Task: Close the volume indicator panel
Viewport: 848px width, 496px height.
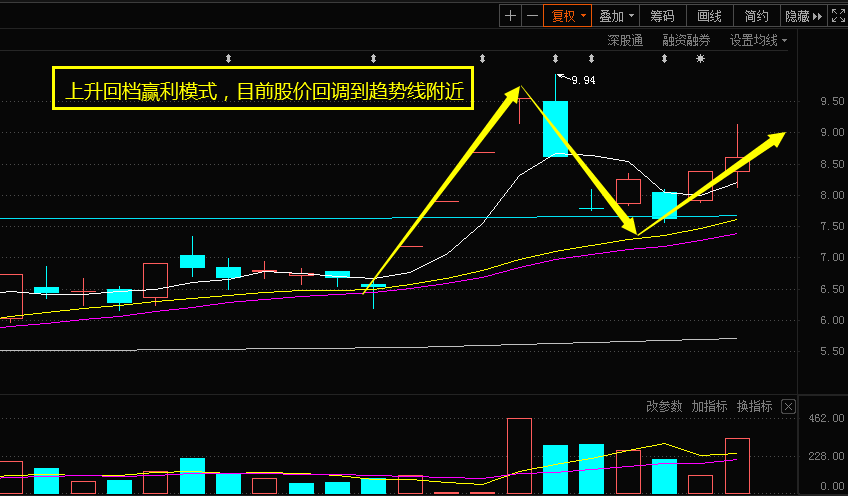Action: coord(788,406)
